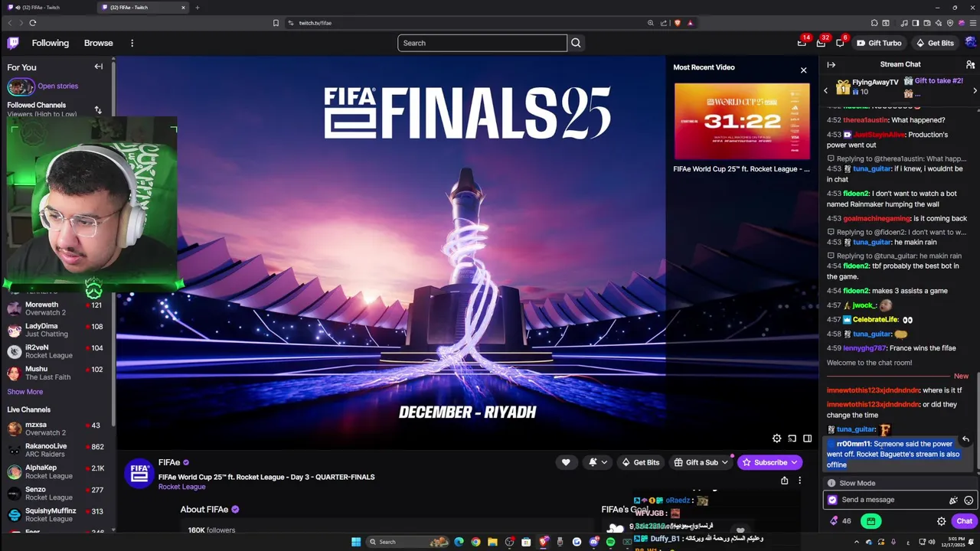Screen dimensions: 980x551
Task: Change followed channels sort order
Action: pyautogui.click(x=98, y=109)
